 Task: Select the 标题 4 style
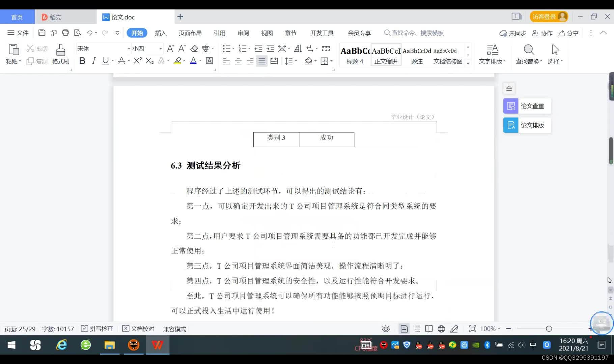[x=355, y=55]
